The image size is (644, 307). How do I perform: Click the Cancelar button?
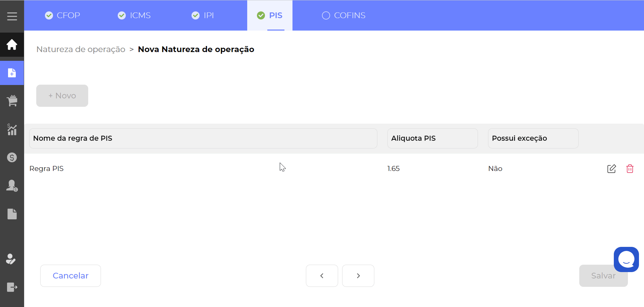pos(70,276)
